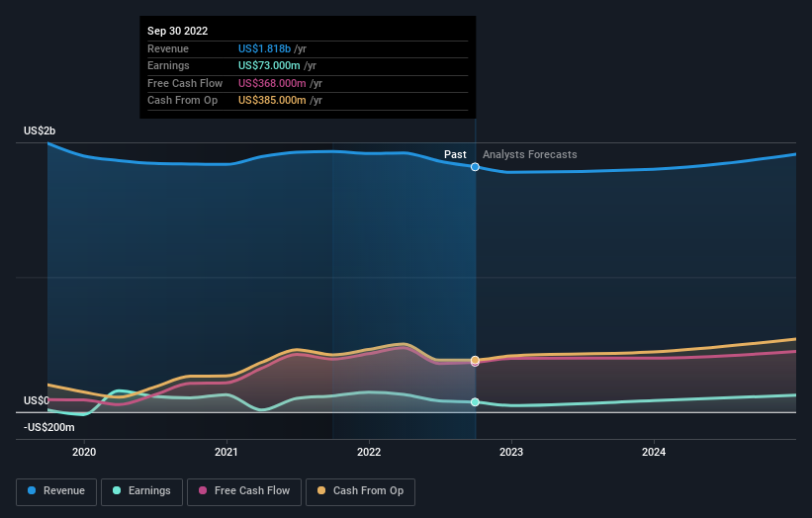Click the Earnings row label in tooltip
The height and width of the screenshot is (518, 812).
pyautogui.click(x=168, y=65)
